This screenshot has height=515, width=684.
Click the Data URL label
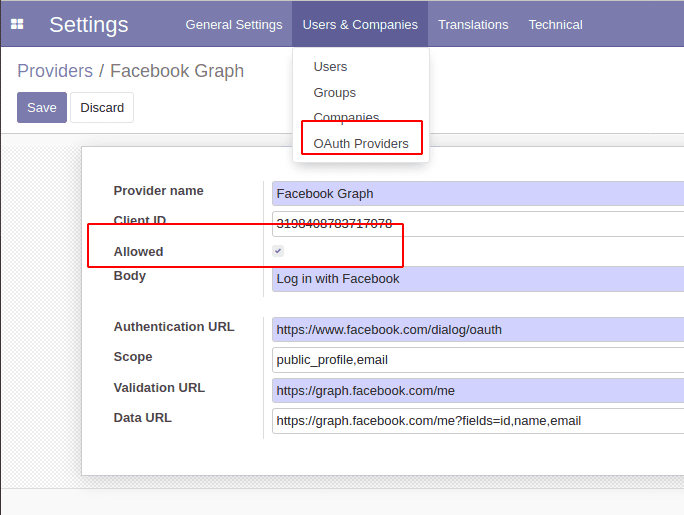[x=142, y=418]
